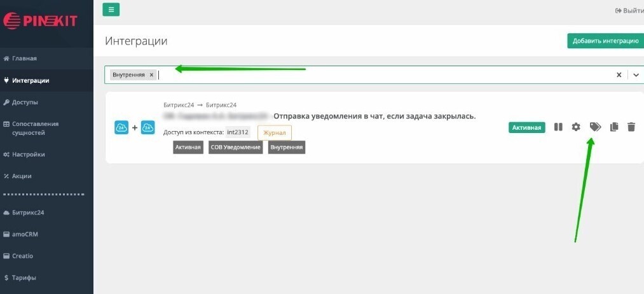Screen dimensions: 644x294
Task: Open integration settings gear icon
Action: 576,127
